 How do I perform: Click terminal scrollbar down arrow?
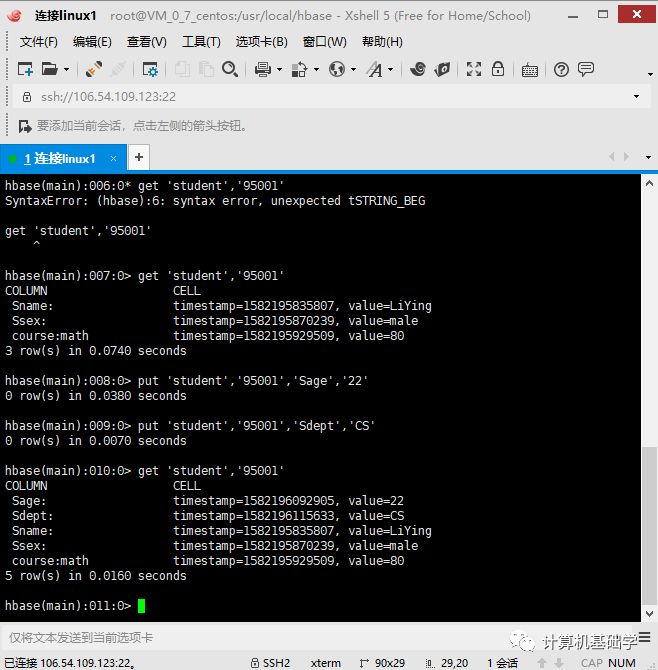[649, 614]
